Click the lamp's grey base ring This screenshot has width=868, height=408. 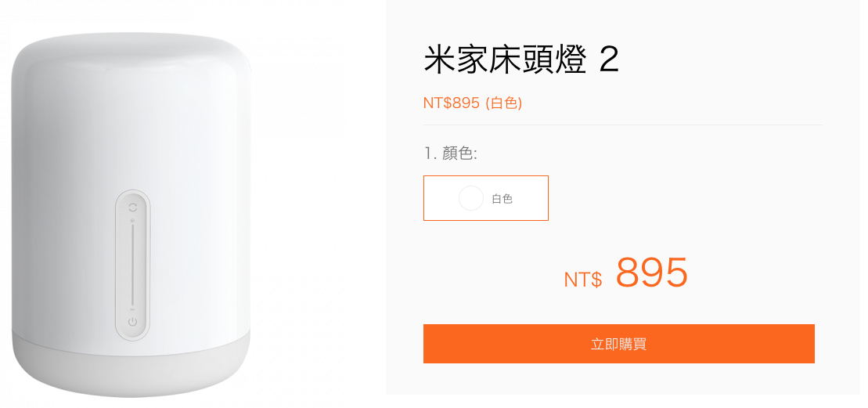(131, 363)
